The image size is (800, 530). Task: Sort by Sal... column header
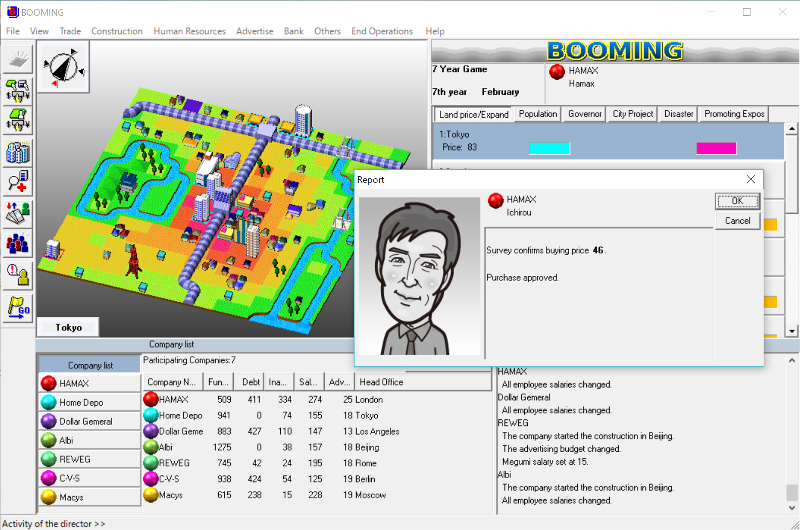[309, 382]
